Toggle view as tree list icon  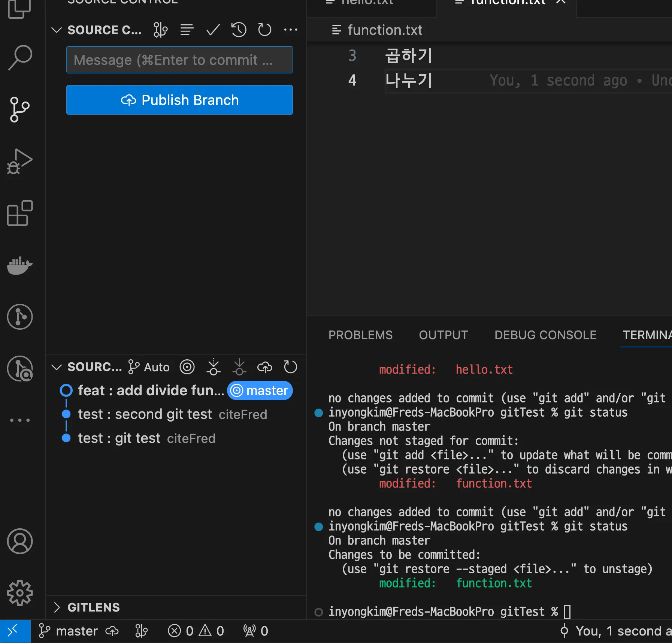(x=187, y=30)
